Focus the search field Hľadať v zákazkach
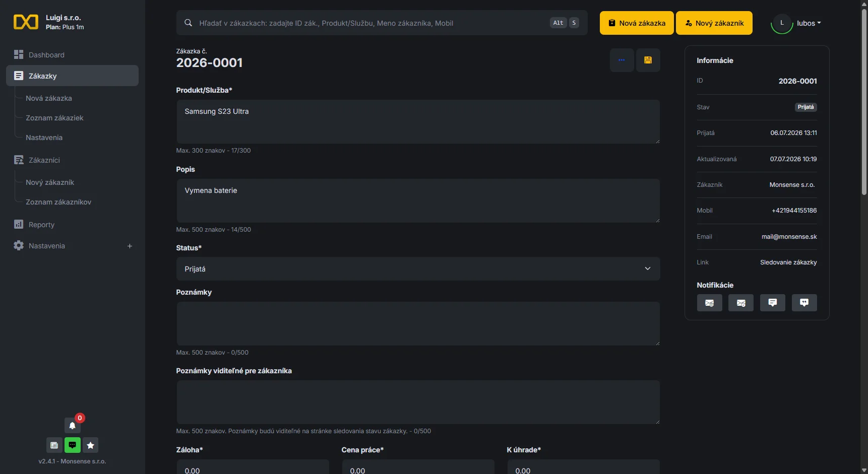 pyautogui.click(x=382, y=23)
